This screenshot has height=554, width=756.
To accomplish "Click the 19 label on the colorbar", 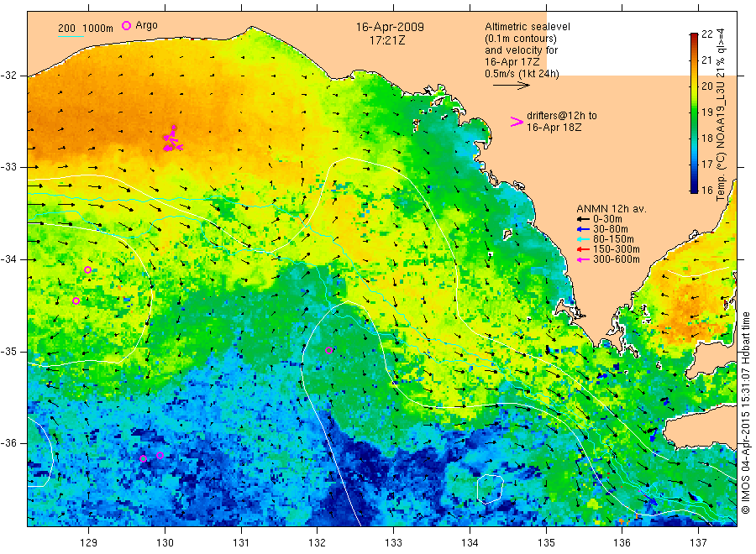I will (x=706, y=112).
